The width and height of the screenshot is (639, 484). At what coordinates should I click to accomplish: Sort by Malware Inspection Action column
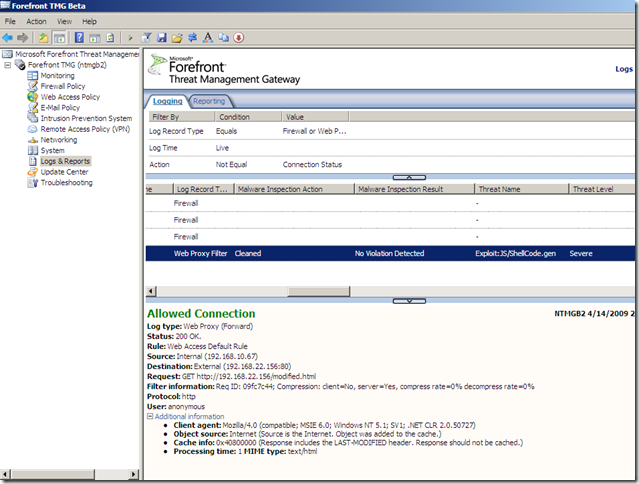295,189
